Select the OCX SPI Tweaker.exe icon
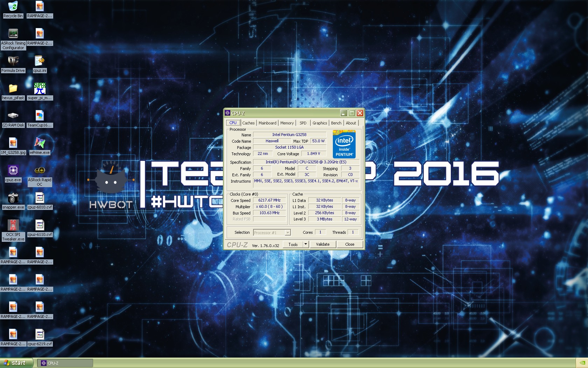588x368 pixels. coord(13,231)
